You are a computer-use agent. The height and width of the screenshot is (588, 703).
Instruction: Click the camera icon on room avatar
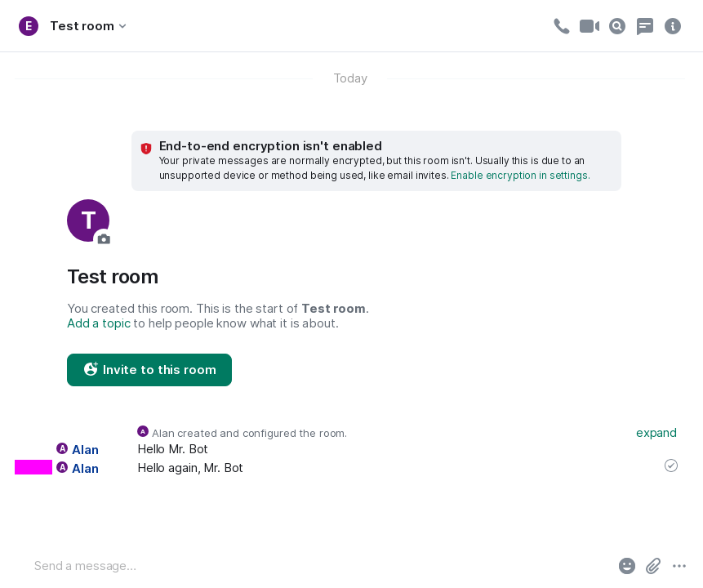pos(104,238)
